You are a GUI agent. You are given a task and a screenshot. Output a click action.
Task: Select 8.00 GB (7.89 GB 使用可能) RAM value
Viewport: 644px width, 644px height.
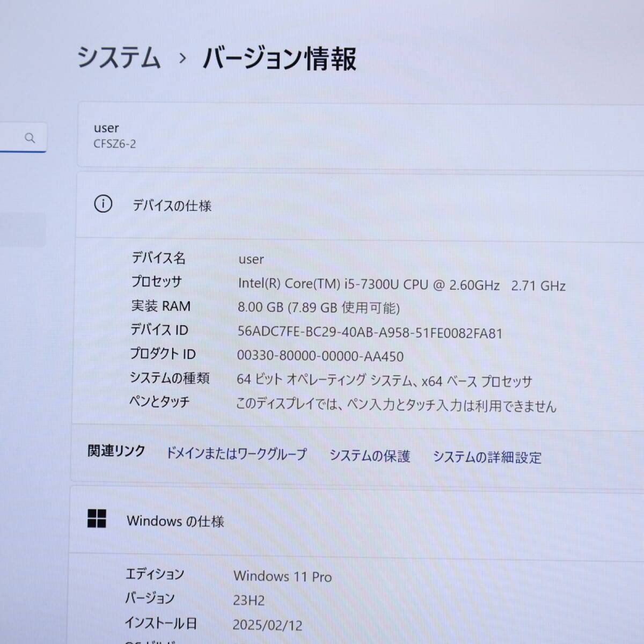click(319, 308)
